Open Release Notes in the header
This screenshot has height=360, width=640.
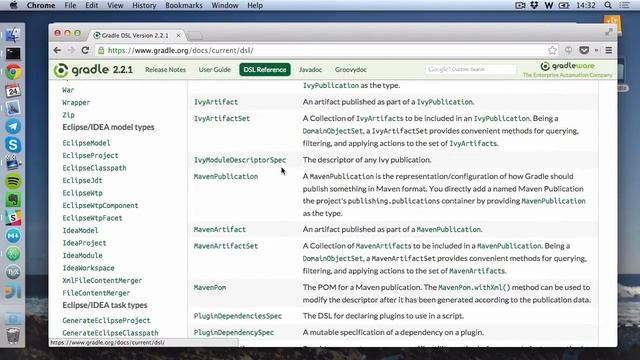165,70
